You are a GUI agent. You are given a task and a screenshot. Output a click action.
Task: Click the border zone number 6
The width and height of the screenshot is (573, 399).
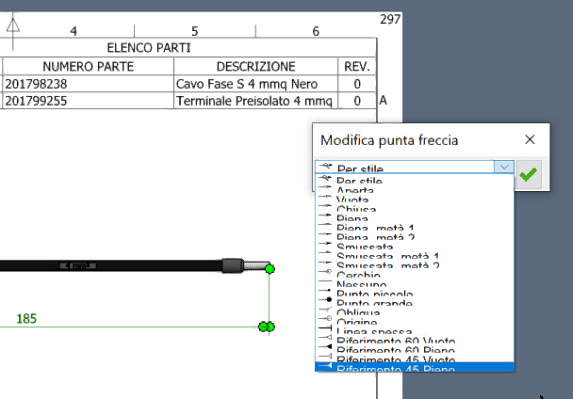[316, 31]
